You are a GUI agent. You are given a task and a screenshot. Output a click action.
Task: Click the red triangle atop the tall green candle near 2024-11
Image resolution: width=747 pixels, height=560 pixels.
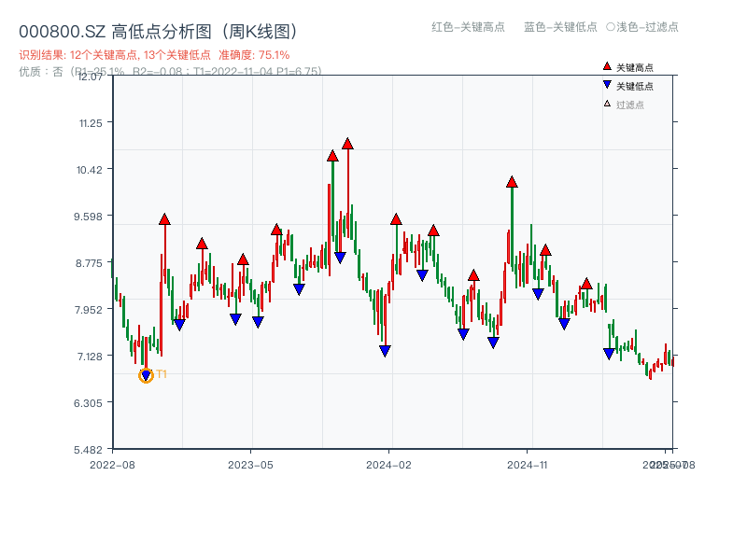point(512,181)
